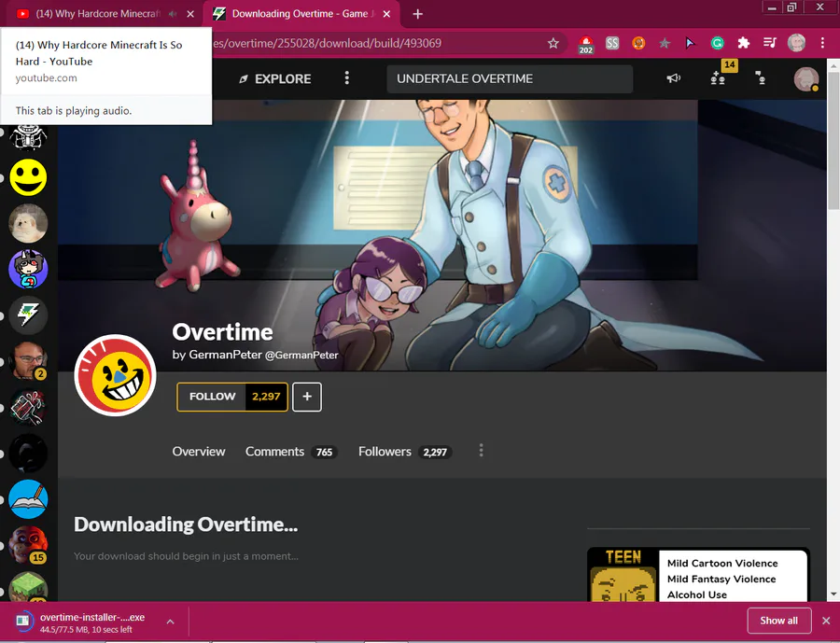
Task: Open a new browser tab
Action: [418, 14]
